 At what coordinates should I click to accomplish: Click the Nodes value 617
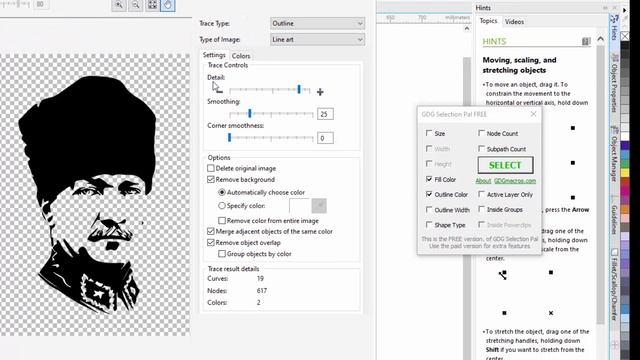(x=262, y=291)
